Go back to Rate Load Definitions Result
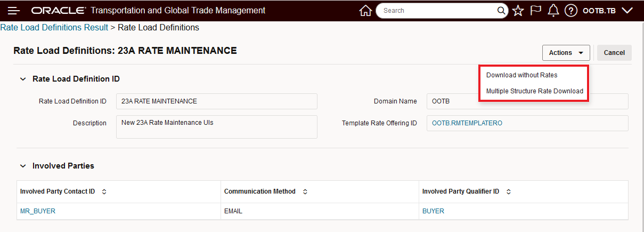The height and width of the screenshot is (232, 644). point(54,27)
